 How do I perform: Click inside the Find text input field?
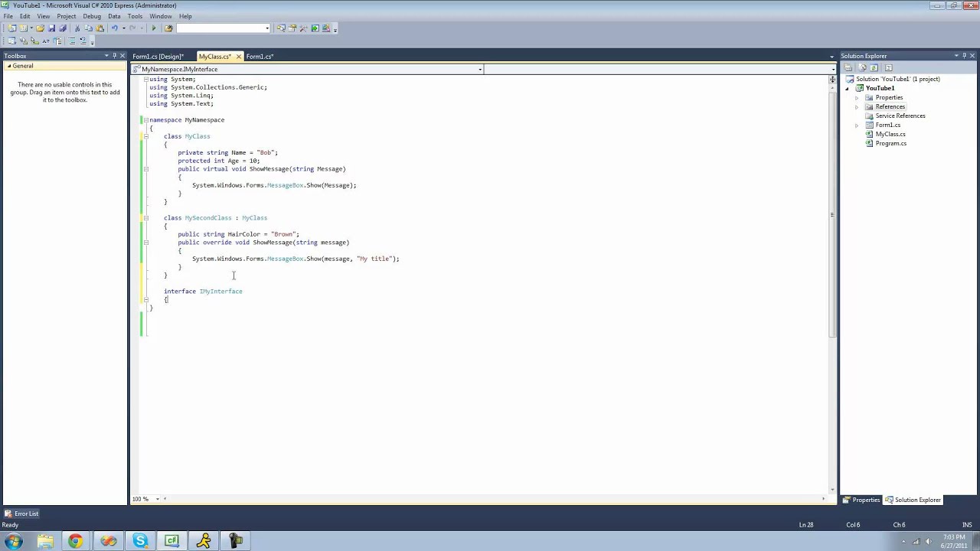coord(220,28)
